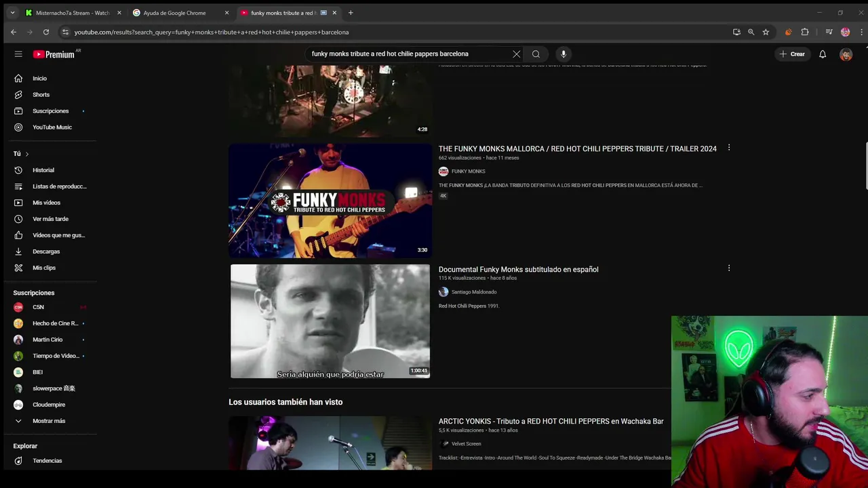Switch to Misternacho7a Stream tab

click(x=73, y=13)
